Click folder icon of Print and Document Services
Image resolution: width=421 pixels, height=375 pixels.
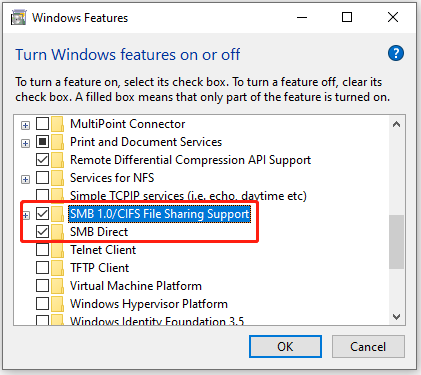coord(58,142)
